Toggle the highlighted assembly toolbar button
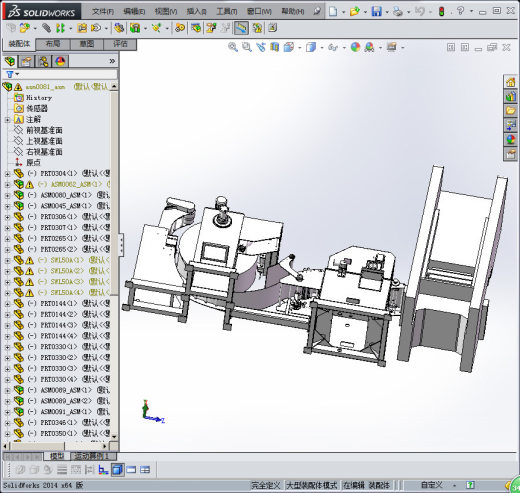 pos(241,28)
